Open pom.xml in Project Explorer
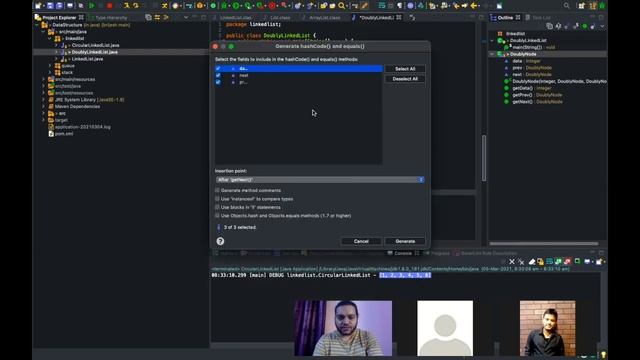The height and width of the screenshot is (360, 640). [x=64, y=133]
